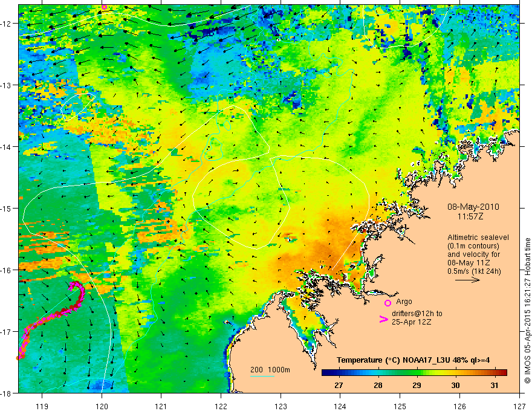Click the colorbar label '28'
The width and height of the screenshot is (532, 411).
(x=378, y=385)
